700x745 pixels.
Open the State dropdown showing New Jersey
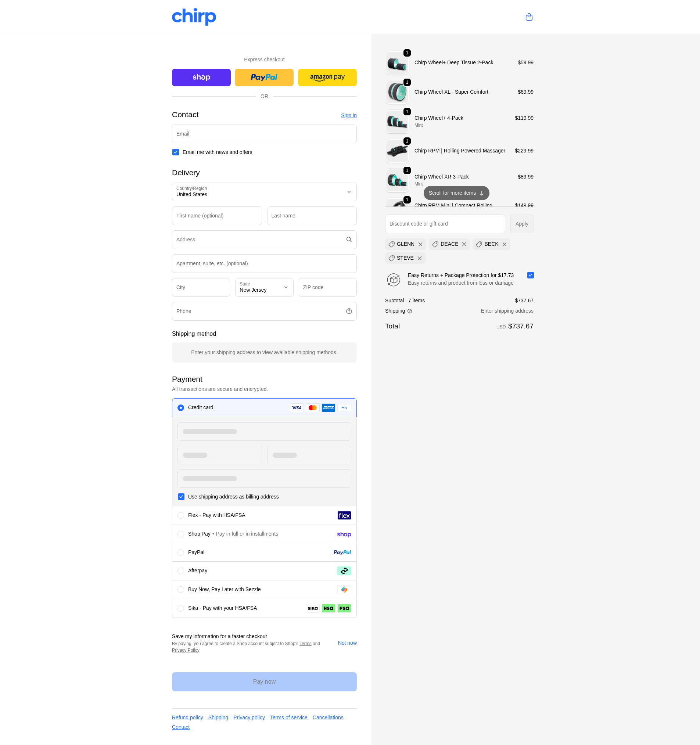point(264,287)
